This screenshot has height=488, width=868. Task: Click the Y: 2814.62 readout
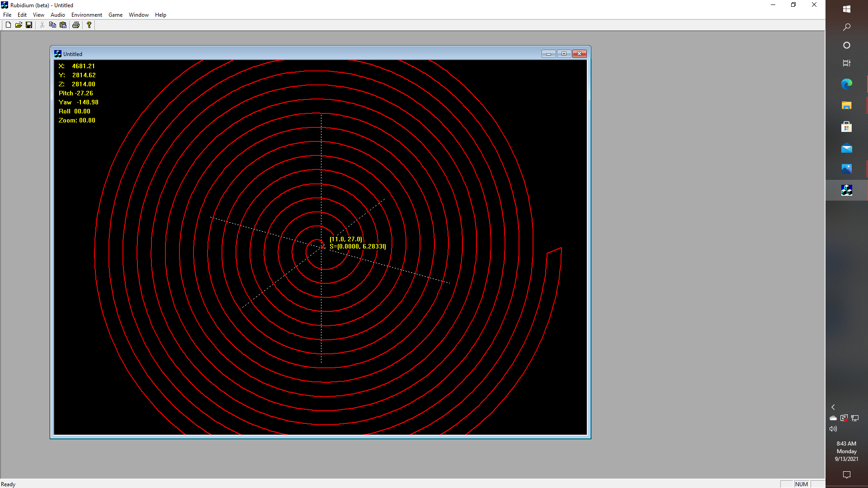77,75
